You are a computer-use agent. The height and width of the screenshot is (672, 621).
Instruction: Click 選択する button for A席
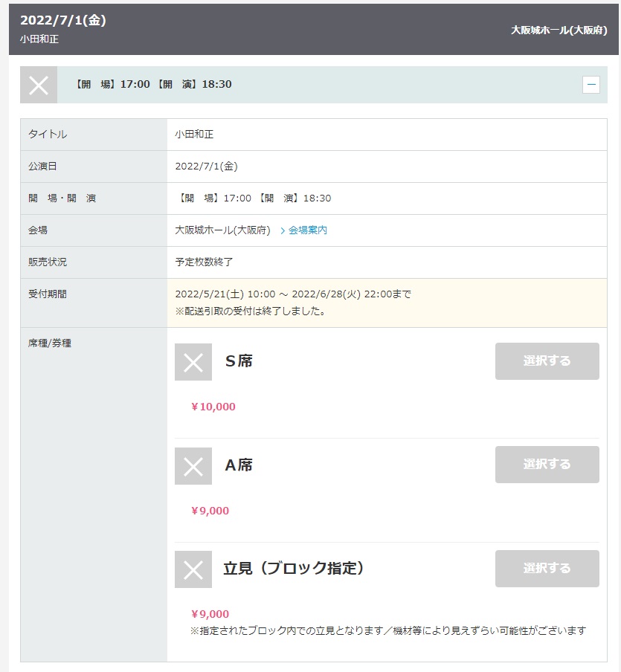547,465
